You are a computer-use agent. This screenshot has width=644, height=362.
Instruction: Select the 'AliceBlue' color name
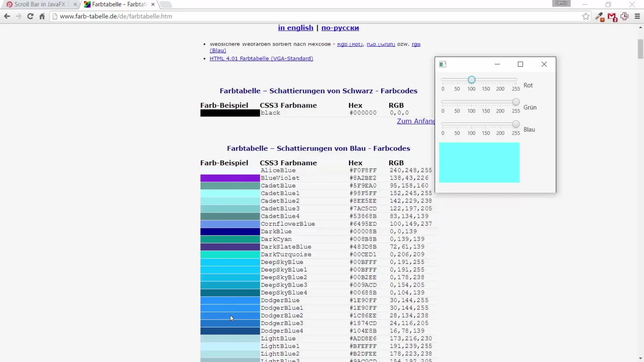click(278, 170)
